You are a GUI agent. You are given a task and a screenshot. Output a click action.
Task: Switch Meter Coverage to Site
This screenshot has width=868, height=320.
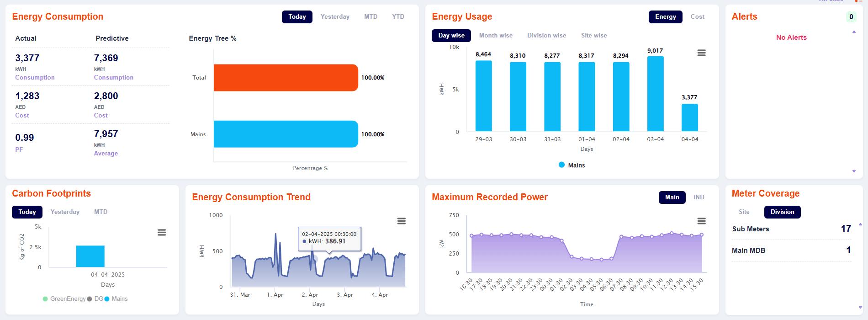coord(744,212)
